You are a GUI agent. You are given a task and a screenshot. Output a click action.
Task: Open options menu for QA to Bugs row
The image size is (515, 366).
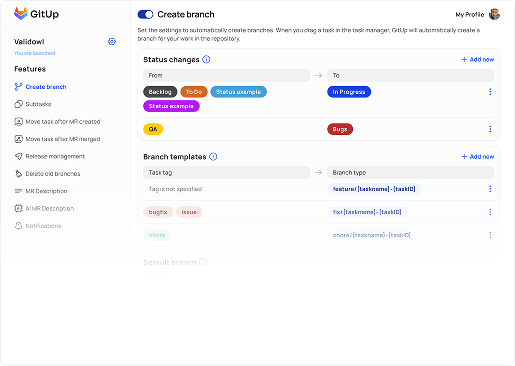490,129
